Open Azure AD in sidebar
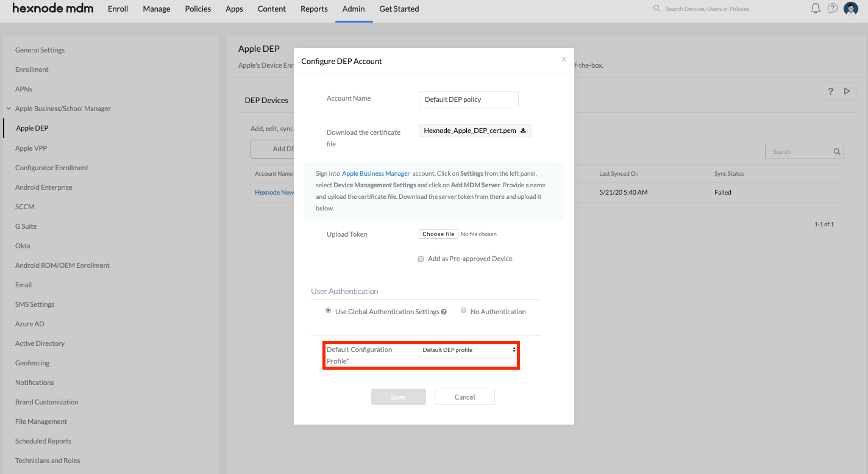 pyautogui.click(x=30, y=324)
